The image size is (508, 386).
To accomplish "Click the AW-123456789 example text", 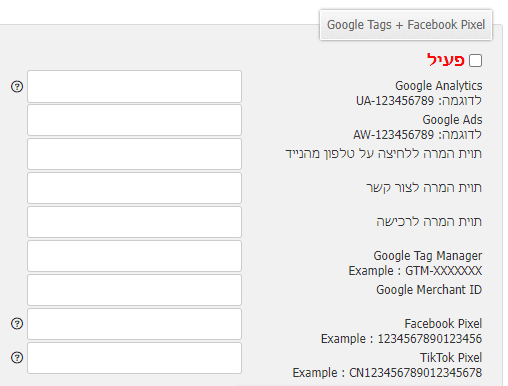I will click(394, 135).
